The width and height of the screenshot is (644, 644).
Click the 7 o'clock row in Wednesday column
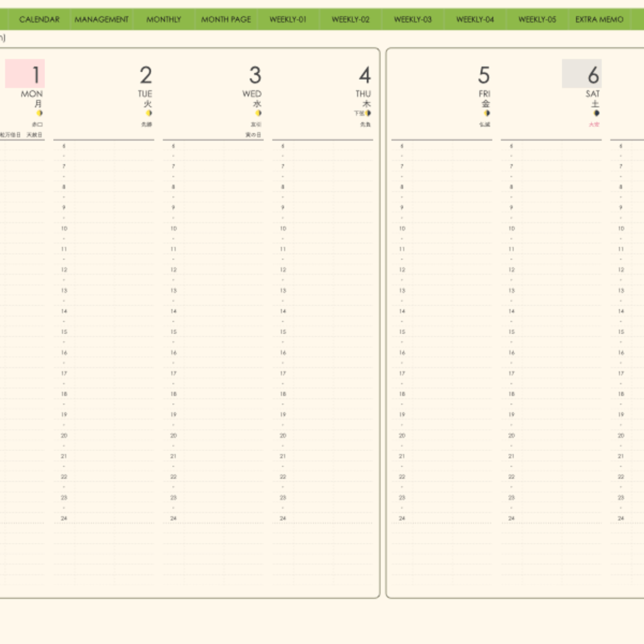(x=213, y=167)
